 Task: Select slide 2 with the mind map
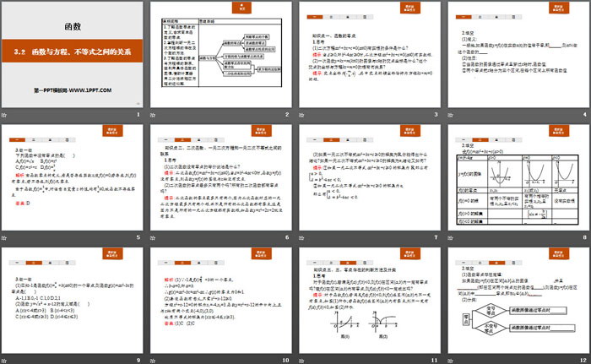point(221,54)
